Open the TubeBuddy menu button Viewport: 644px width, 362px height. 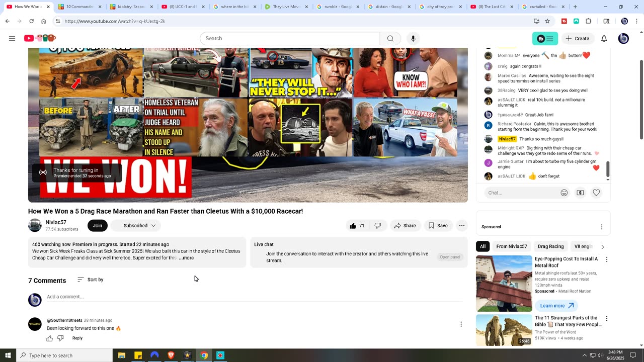coord(545,39)
